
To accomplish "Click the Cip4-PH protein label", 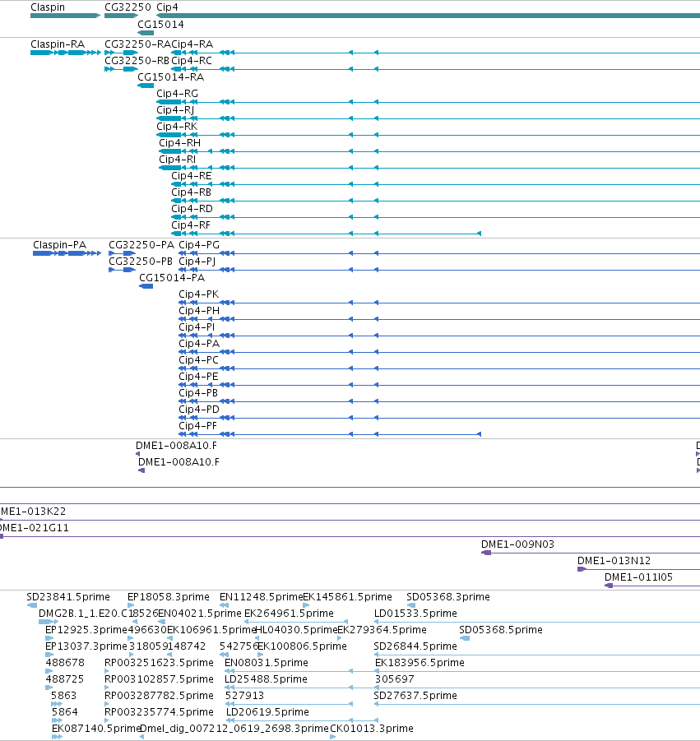I will click(199, 311).
